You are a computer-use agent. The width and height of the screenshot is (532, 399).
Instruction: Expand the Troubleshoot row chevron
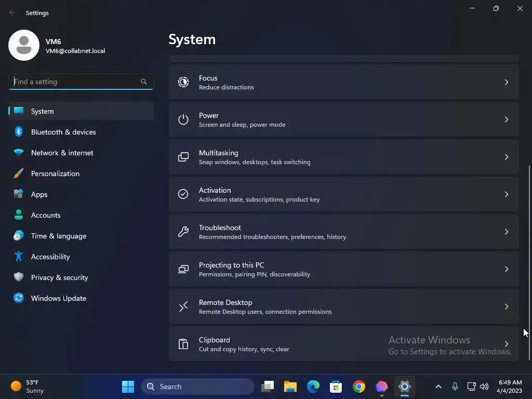click(506, 232)
